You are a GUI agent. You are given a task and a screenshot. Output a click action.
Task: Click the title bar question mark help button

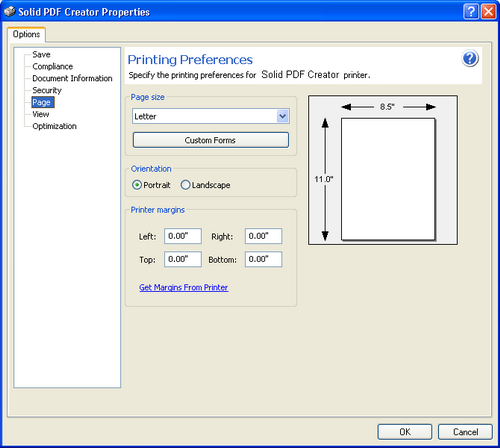coord(471,12)
